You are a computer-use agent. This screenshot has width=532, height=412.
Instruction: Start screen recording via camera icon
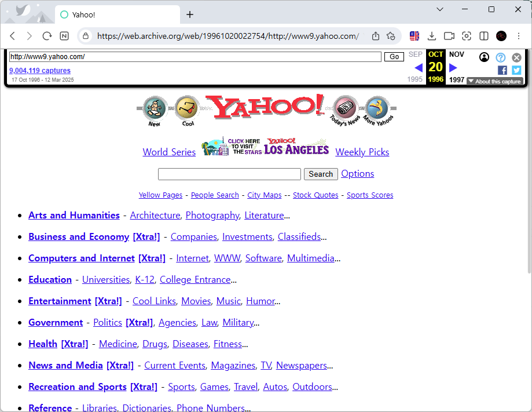(449, 36)
